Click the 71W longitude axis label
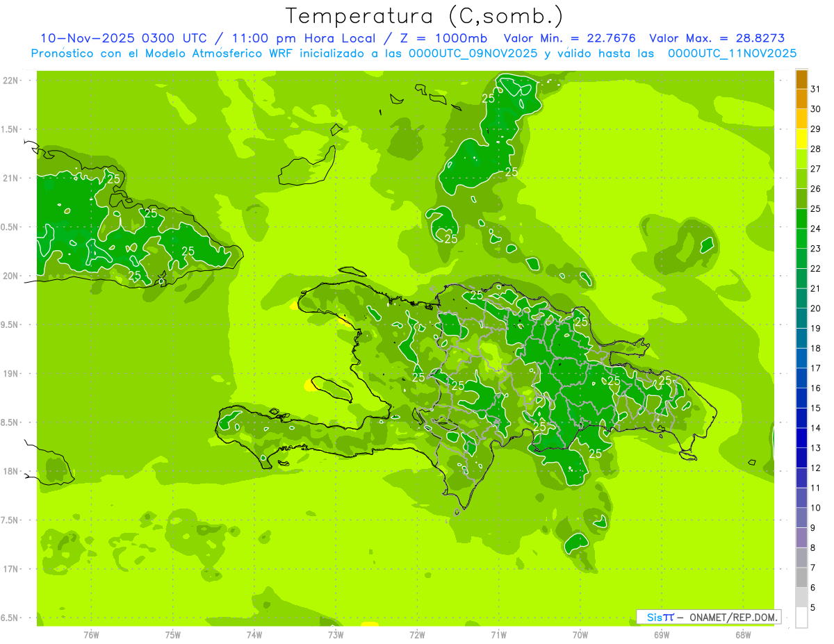This screenshot has width=834, height=644. click(498, 635)
